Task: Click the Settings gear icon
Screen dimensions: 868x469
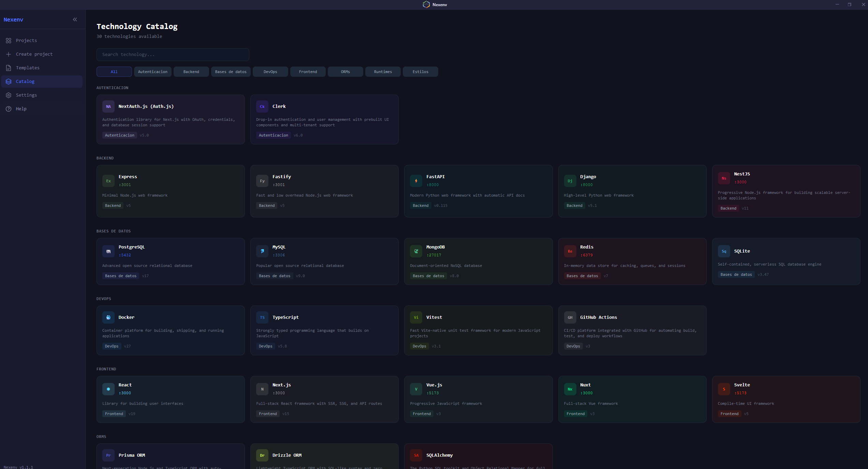Action: (x=9, y=95)
